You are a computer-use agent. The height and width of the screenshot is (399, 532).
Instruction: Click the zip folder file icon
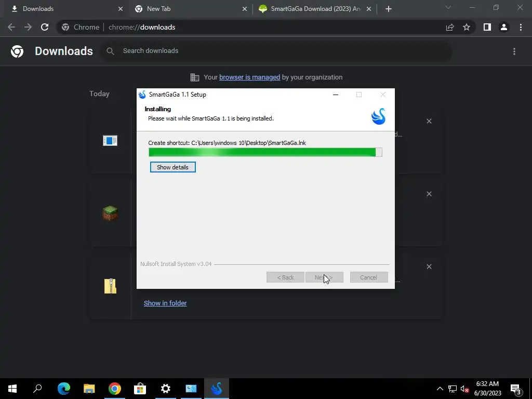[x=110, y=286]
